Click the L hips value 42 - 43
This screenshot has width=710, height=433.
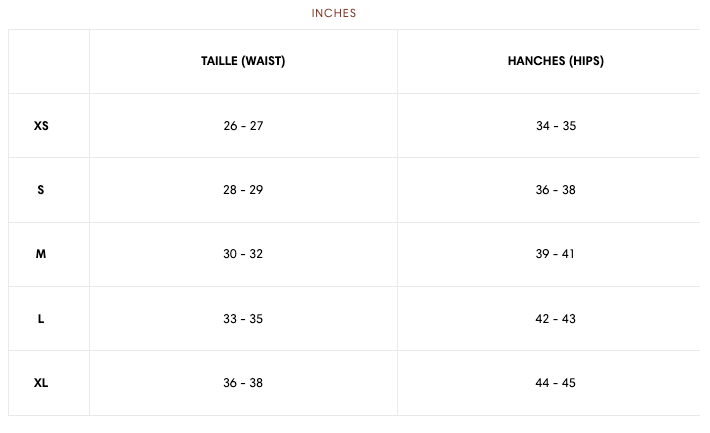(x=556, y=319)
